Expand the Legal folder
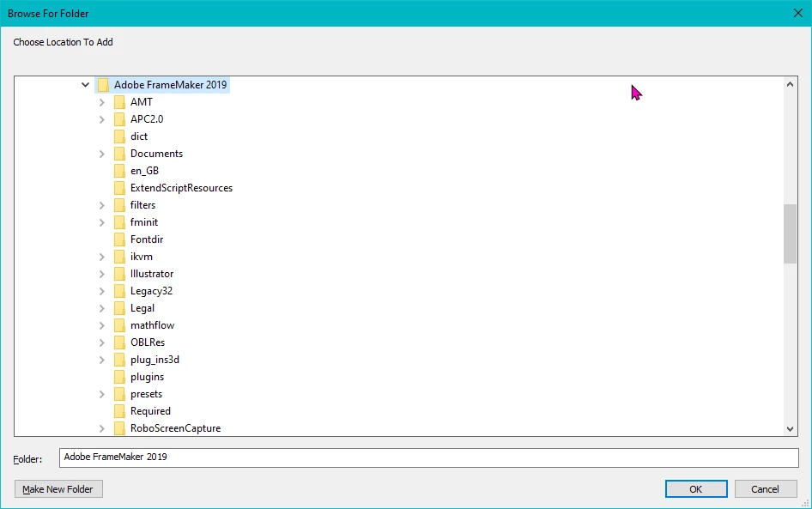 pyautogui.click(x=102, y=308)
